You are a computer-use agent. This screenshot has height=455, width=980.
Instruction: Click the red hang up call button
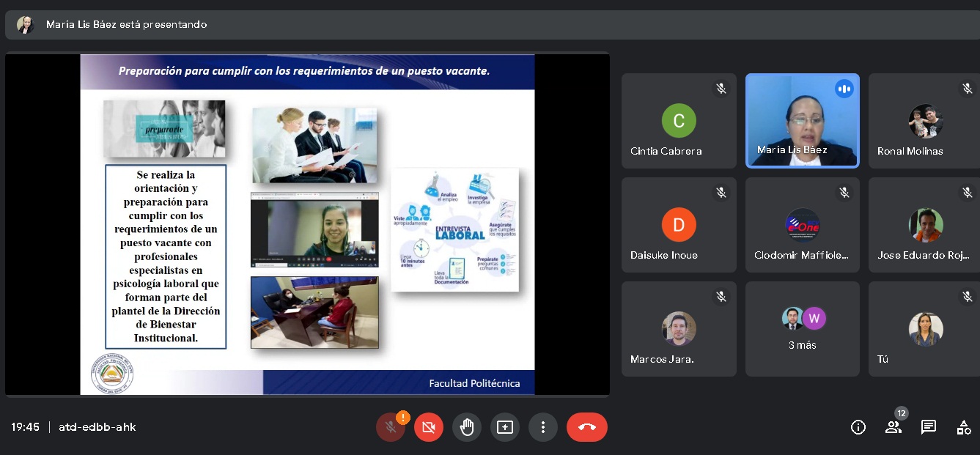pos(586,427)
